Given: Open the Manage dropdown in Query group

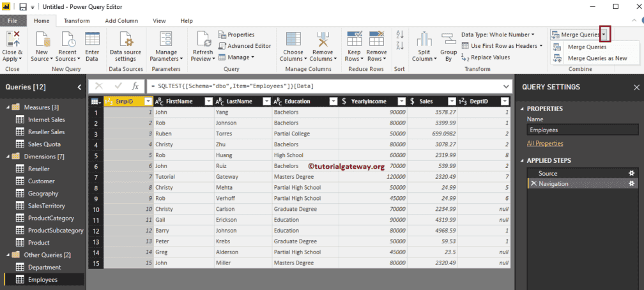Looking at the screenshot, I should [236, 57].
